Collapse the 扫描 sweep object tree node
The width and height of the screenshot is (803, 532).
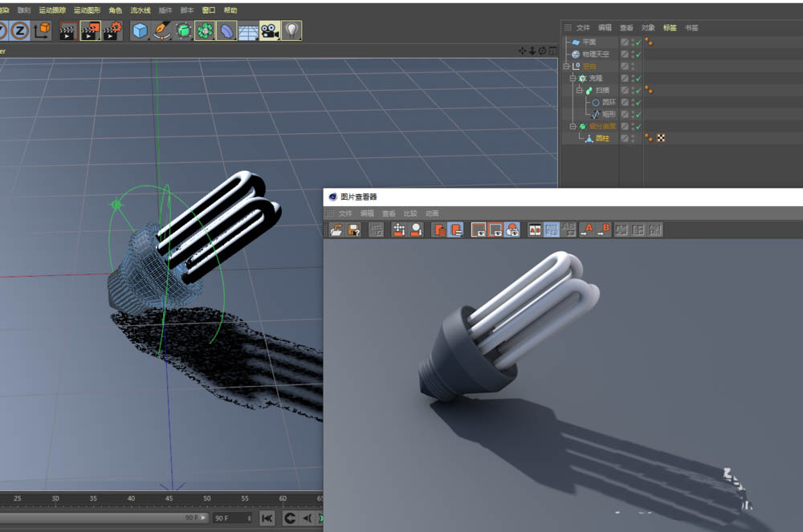click(577, 91)
